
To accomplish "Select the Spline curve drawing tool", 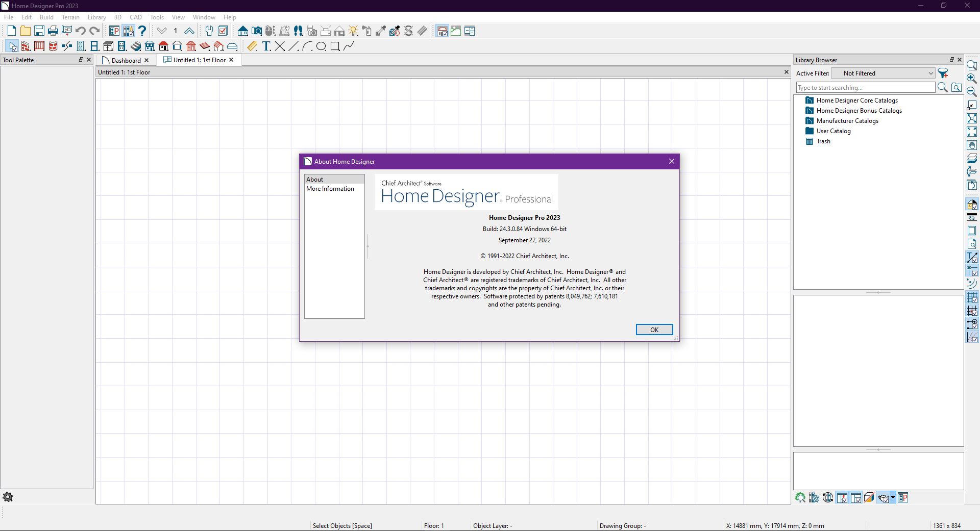I will coord(349,46).
